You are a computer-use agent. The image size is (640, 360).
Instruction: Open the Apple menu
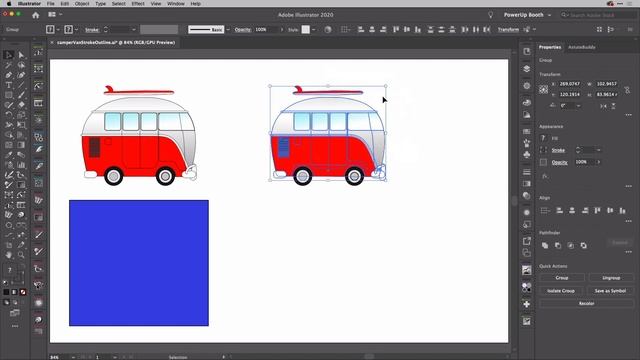coord(9,4)
